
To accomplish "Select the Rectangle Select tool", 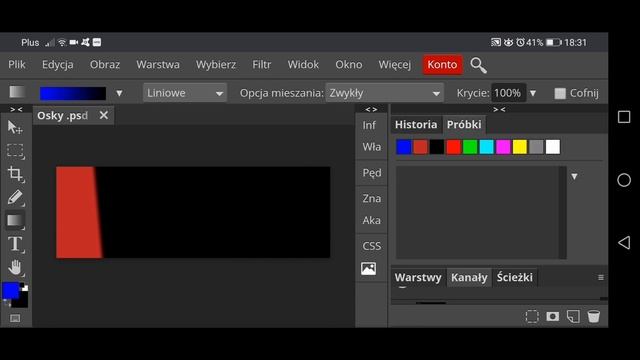I will point(16,151).
